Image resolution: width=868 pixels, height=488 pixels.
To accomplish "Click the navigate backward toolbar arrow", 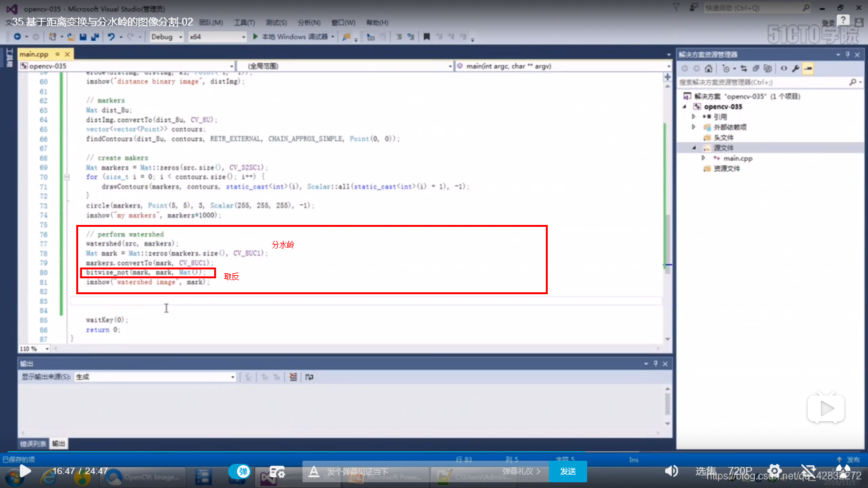I will point(17,37).
